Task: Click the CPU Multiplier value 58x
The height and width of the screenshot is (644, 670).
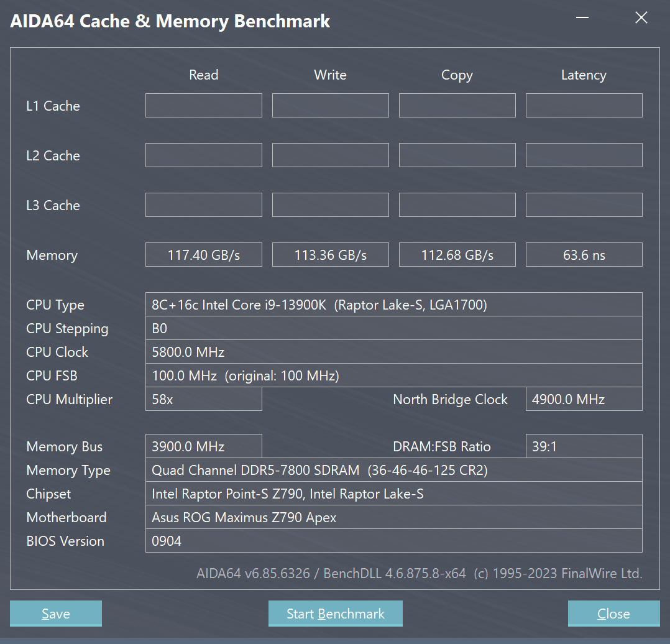Action: [204, 398]
